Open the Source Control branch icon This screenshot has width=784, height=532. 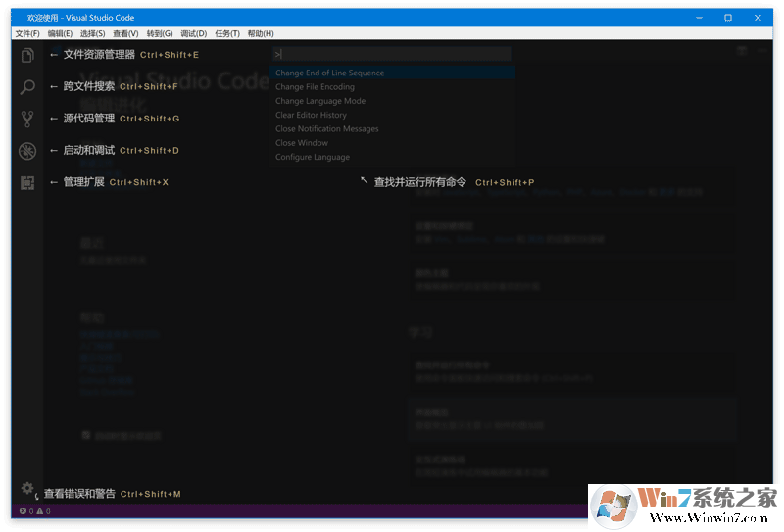[27, 119]
